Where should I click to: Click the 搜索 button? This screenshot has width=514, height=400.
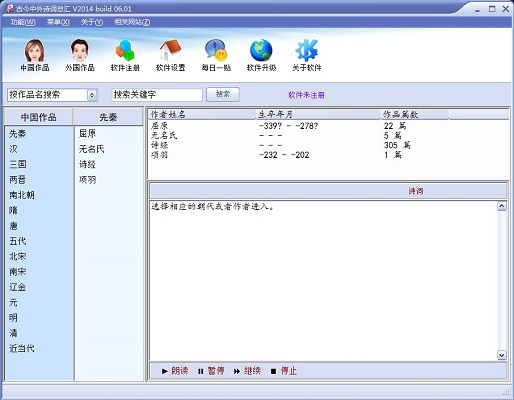223,94
